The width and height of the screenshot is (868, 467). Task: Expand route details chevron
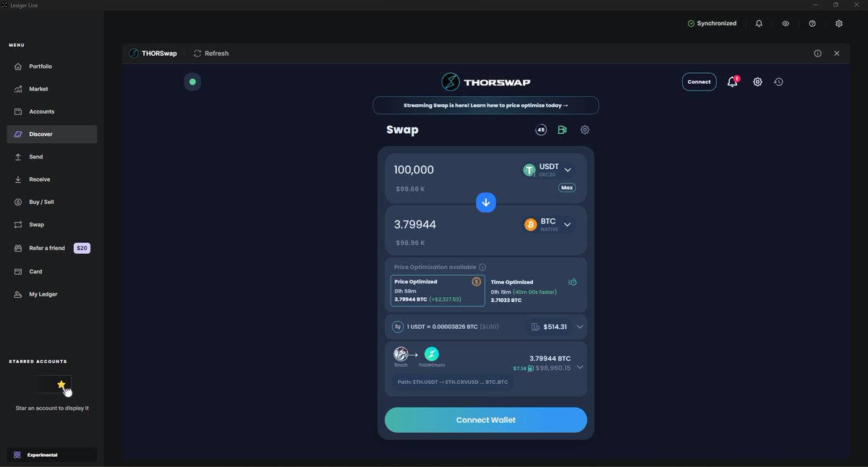580,367
